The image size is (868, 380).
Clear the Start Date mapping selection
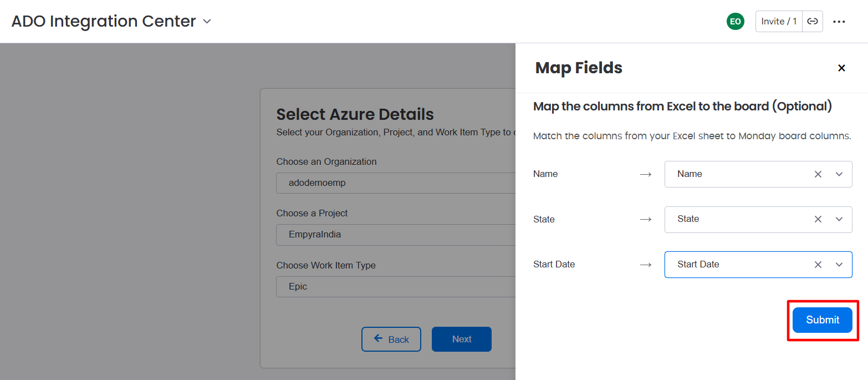pyautogui.click(x=818, y=265)
